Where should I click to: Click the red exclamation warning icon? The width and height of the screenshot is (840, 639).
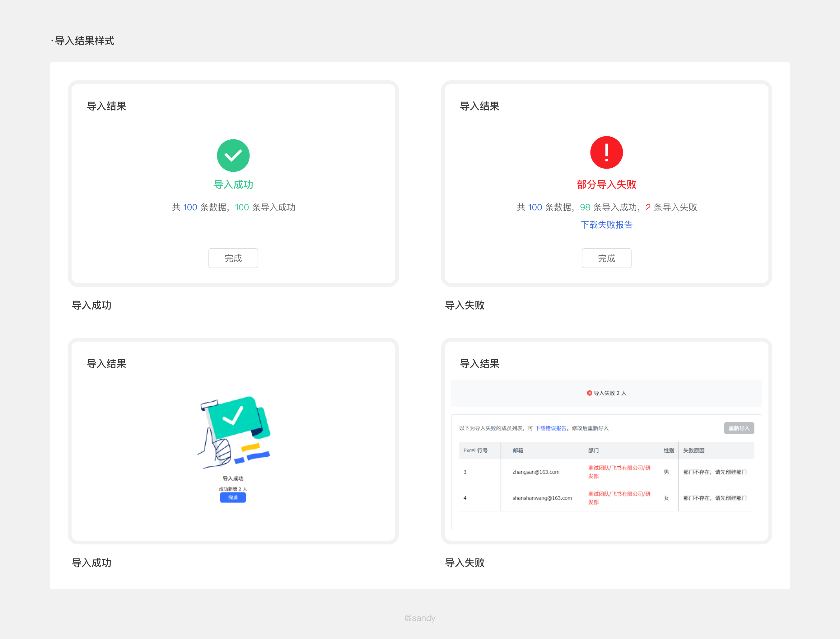(606, 152)
